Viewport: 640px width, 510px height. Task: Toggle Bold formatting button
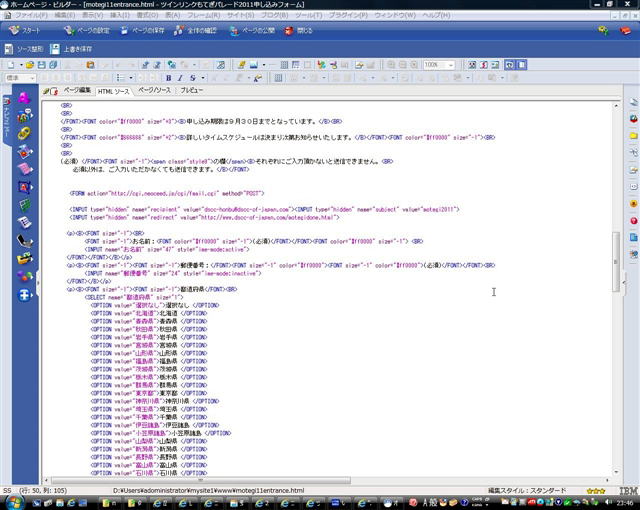168,77
